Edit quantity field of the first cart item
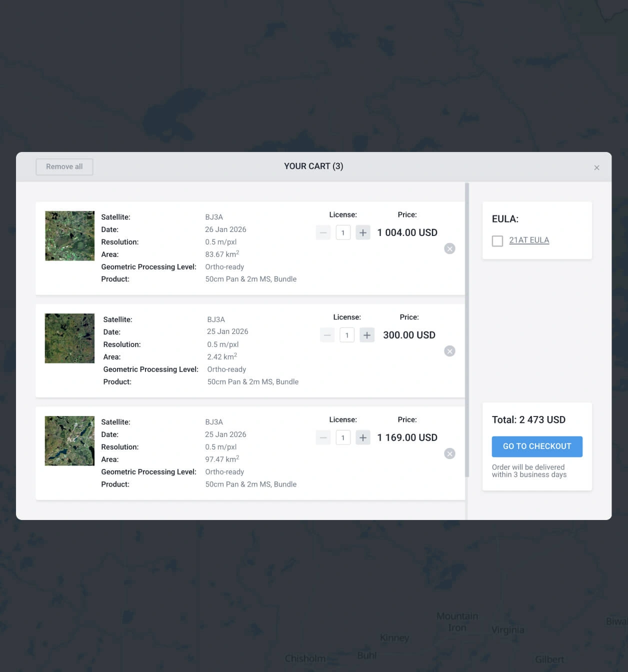This screenshot has height=672, width=628. click(x=343, y=232)
